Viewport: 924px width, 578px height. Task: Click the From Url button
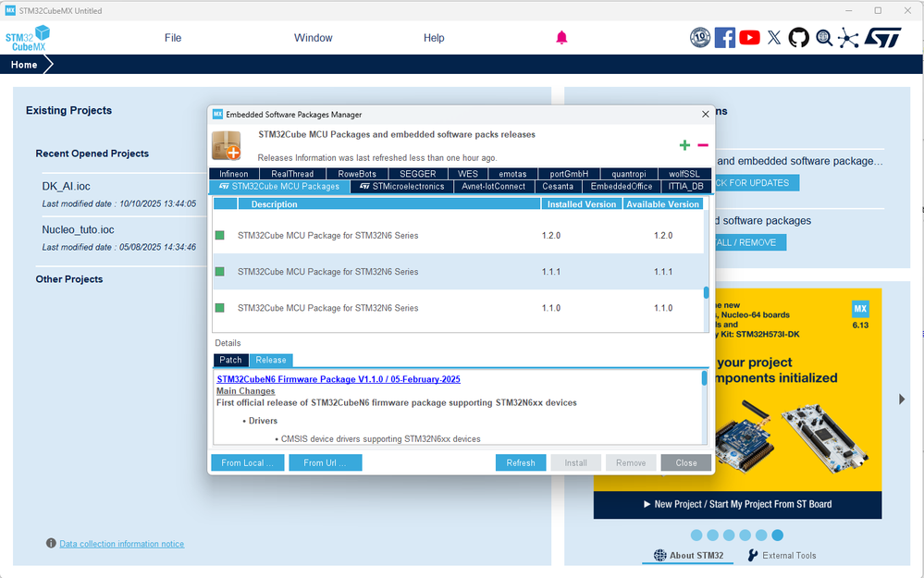click(326, 462)
